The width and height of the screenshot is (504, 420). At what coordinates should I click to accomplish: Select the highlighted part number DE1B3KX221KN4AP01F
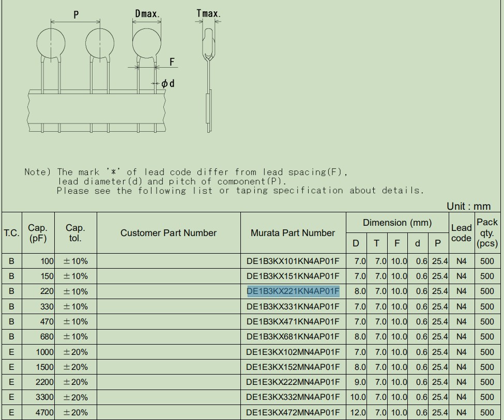coord(293,291)
